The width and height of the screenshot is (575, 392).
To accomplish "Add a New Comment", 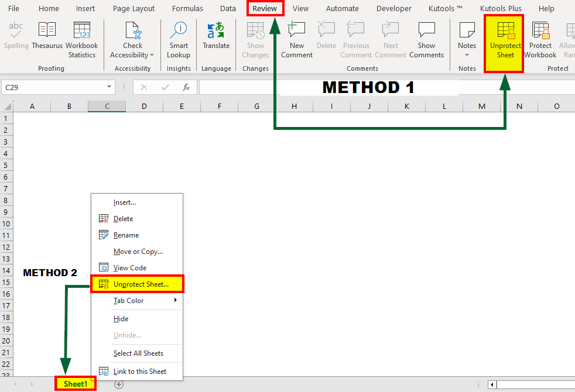I will (x=297, y=40).
